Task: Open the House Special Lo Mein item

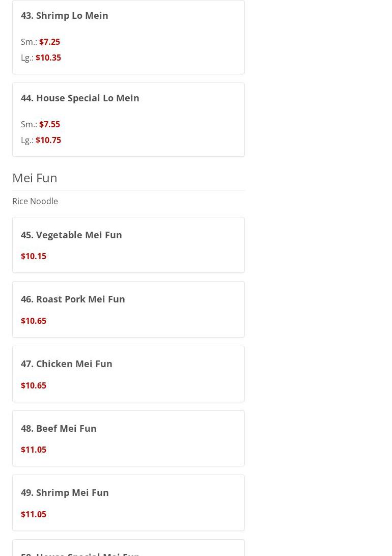Action: coord(80,98)
